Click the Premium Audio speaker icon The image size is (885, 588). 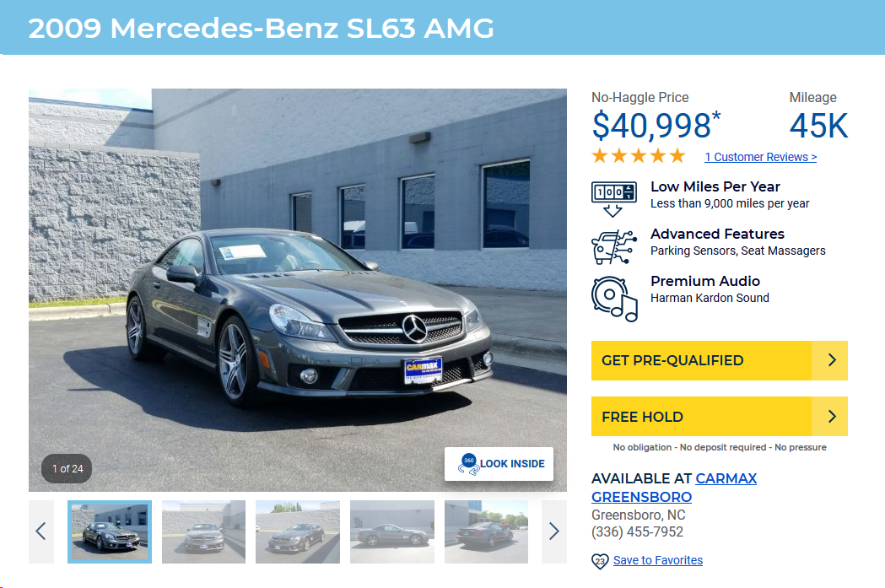tap(614, 299)
